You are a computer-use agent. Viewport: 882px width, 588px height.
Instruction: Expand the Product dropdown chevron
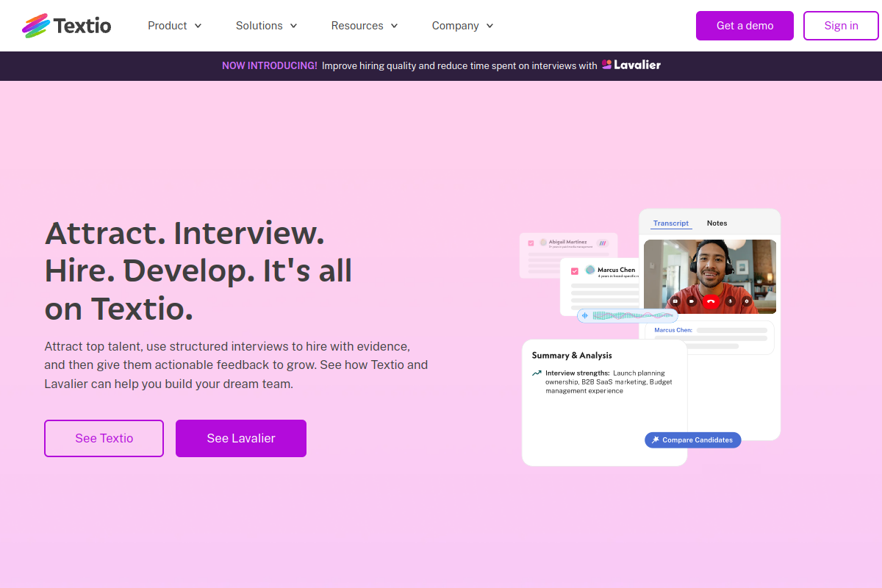click(198, 26)
